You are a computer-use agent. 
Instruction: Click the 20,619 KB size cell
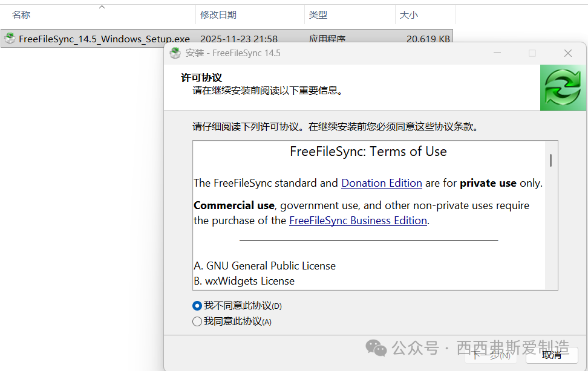pyautogui.click(x=428, y=39)
